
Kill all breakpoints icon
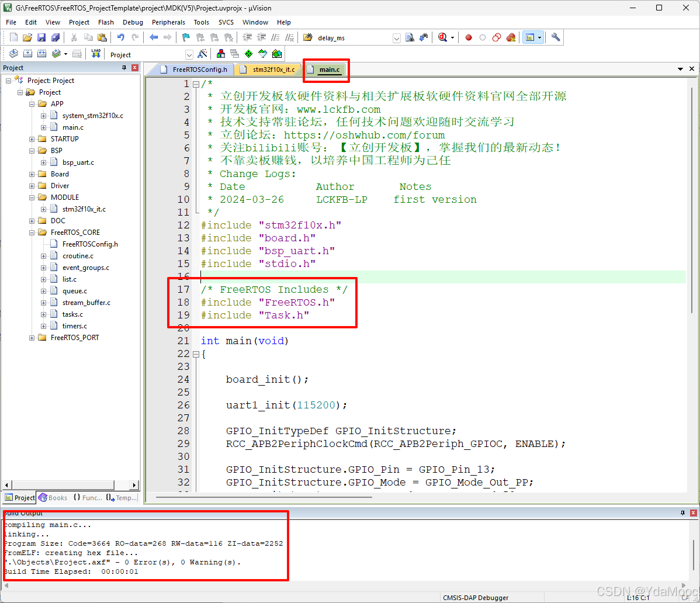click(511, 37)
